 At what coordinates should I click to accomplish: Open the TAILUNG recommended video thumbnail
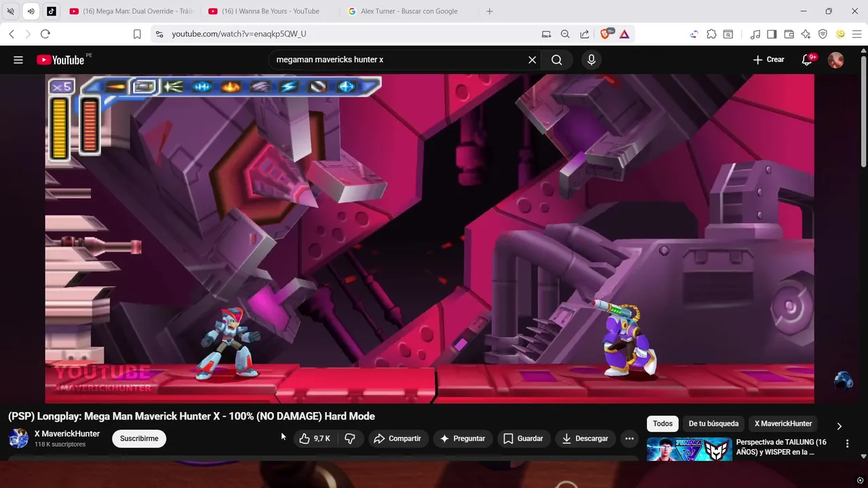(x=690, y=449)
